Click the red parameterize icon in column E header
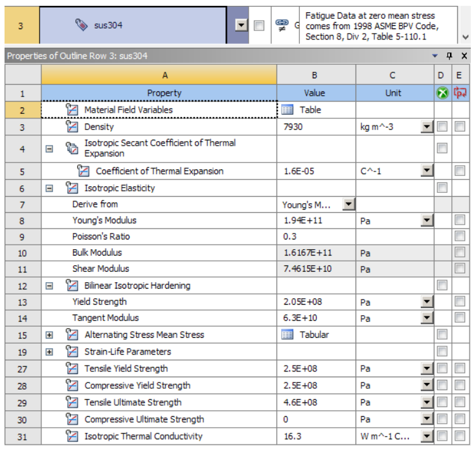Viewport: 476px width, 451px height. 460,93
